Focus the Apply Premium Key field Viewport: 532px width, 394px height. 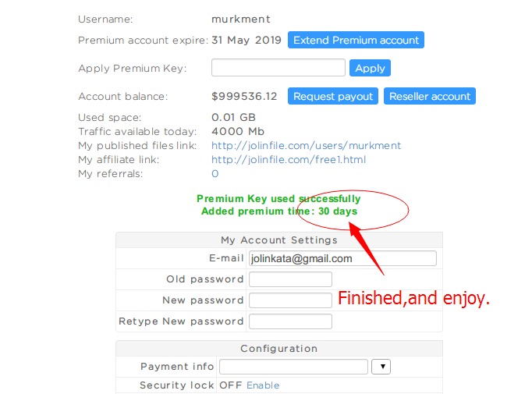pyautogui.click(x=278, y=68)
